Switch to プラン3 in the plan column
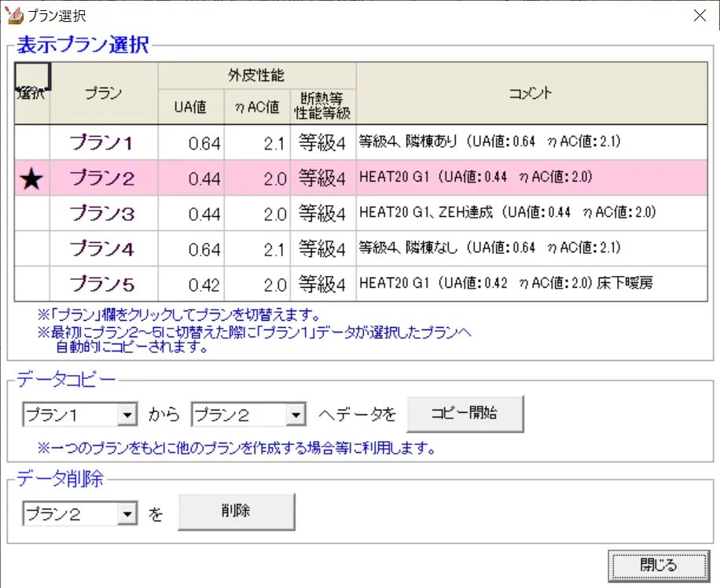This screenshot has height=588, width=720. pos(104,213)
